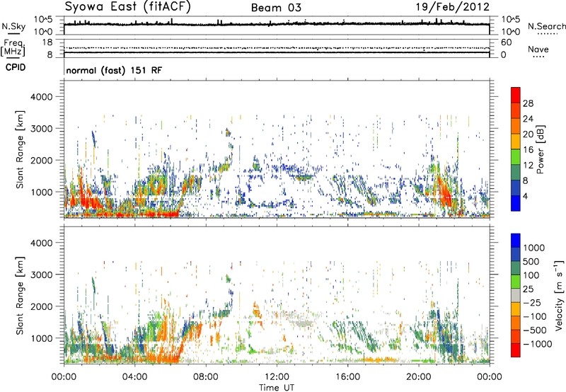This screenshot has height=392, width=566.
Task: Click the frequency trace panel
Action: pyautogui.click(x=277, y=48)
